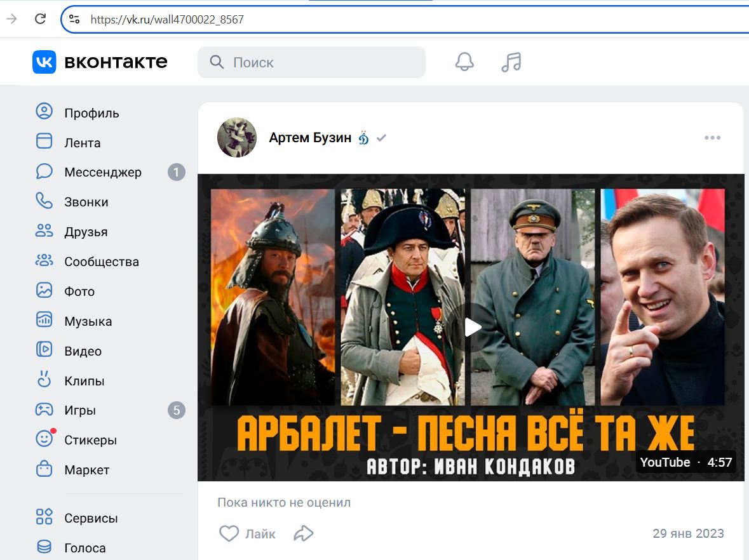Click the Сервисы grid icon
The height and width of the screenshot is (560, 749).
point(44,517)
